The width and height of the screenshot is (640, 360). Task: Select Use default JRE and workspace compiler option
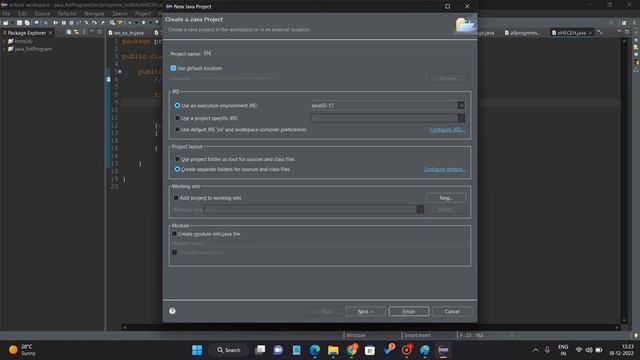[x=177, y=129]
